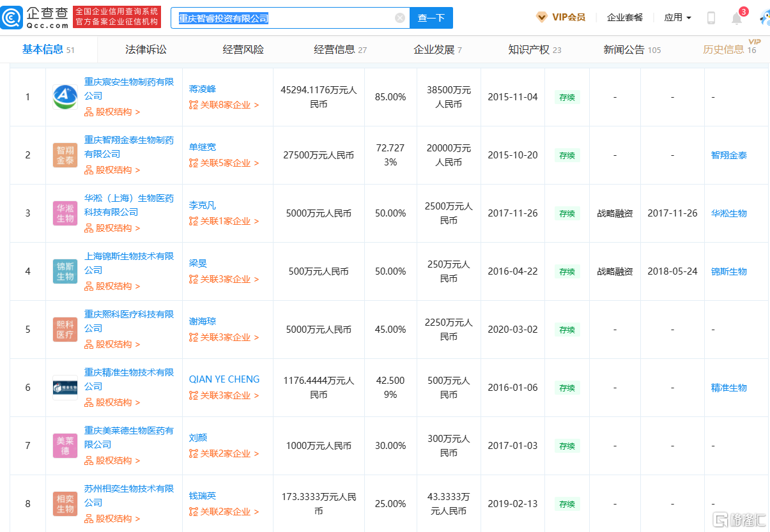
Task: Switch to the 历史信息 VIP tab
Action: point(732,49)
